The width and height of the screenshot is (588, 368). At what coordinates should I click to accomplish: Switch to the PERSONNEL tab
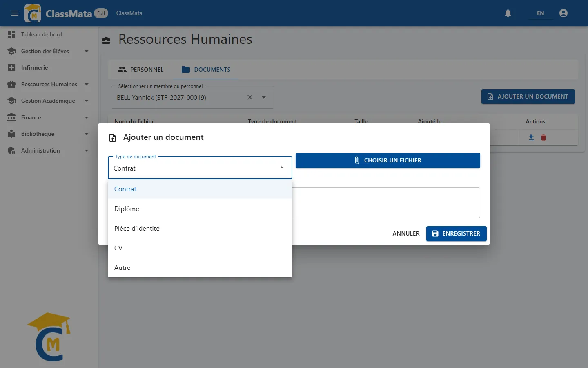coord(140,70)
